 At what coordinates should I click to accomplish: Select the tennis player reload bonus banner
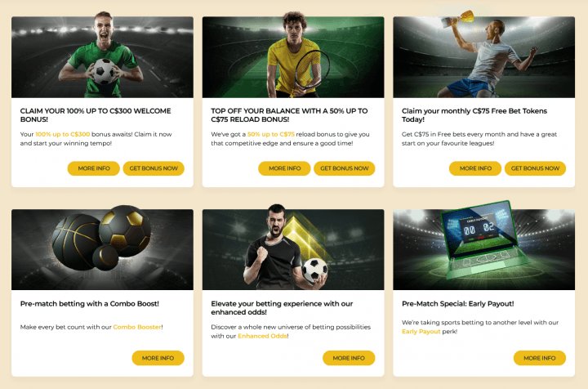point(293,57)
